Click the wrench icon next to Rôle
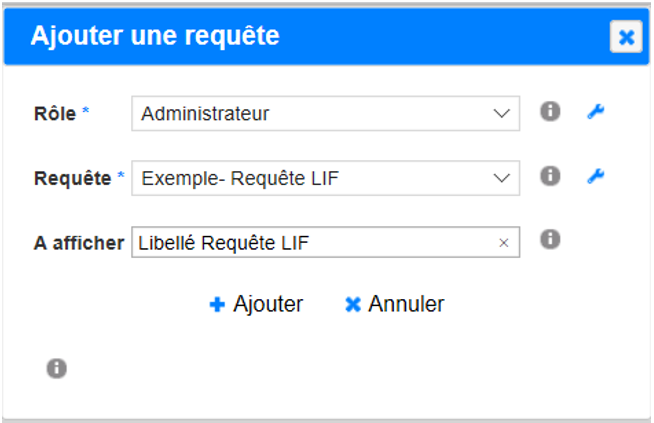This screenshot has width=654, height=423. 595,112
